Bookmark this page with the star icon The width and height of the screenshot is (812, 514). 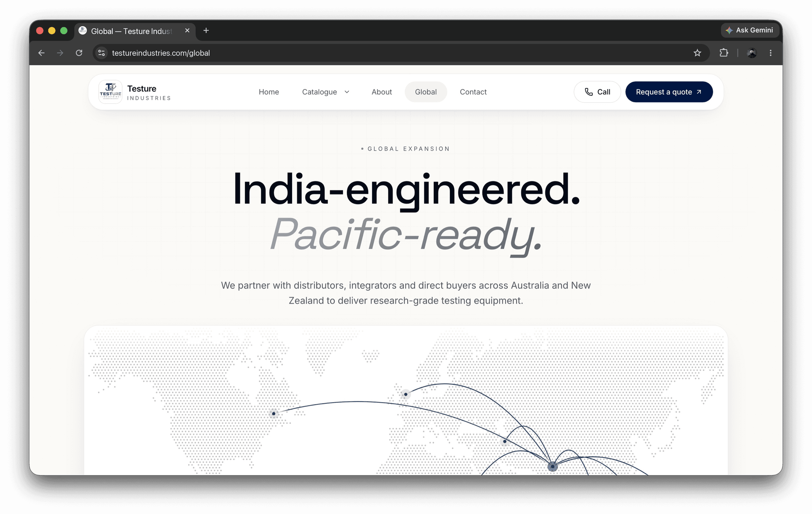(x=697, y=53)
